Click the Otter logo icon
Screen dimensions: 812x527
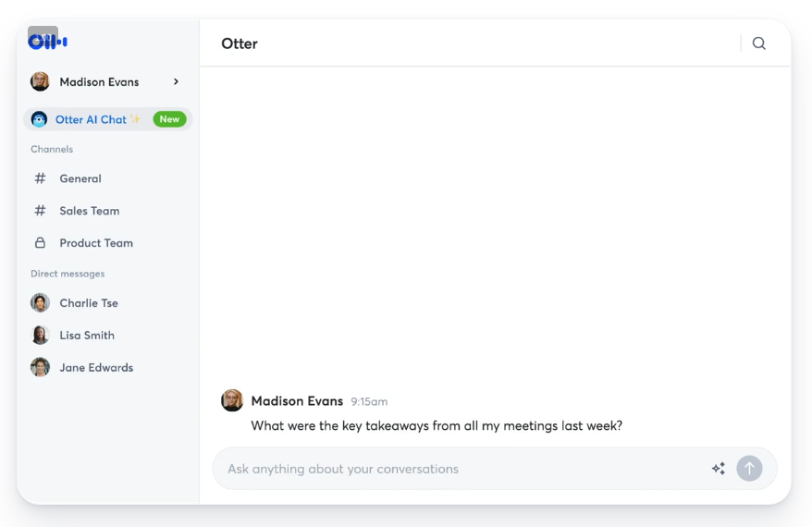click(47, 42)
